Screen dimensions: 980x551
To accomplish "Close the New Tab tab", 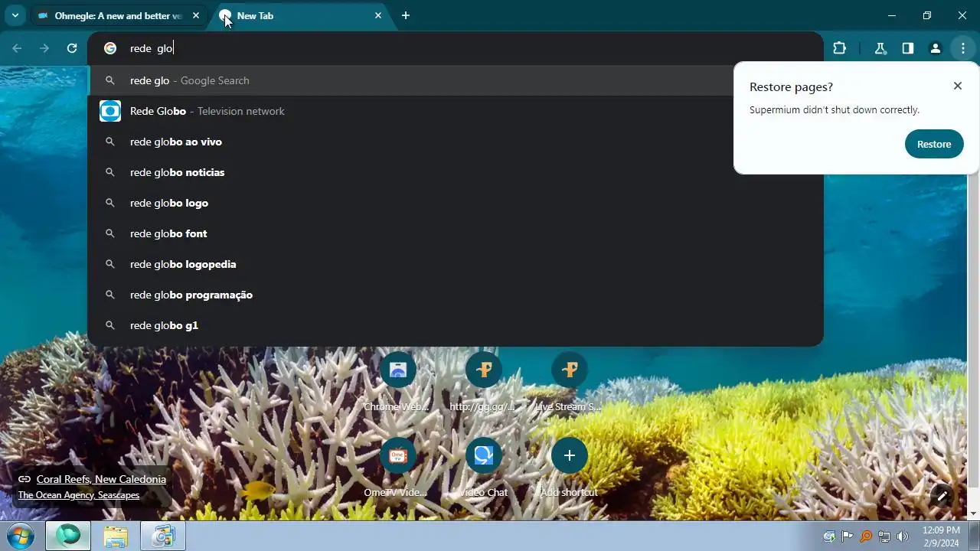I will click(x=378, y=15).
